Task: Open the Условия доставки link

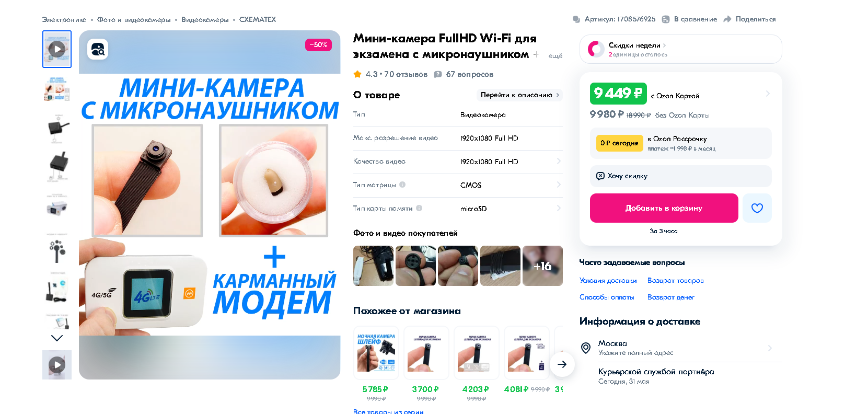Action: point(608,281)
